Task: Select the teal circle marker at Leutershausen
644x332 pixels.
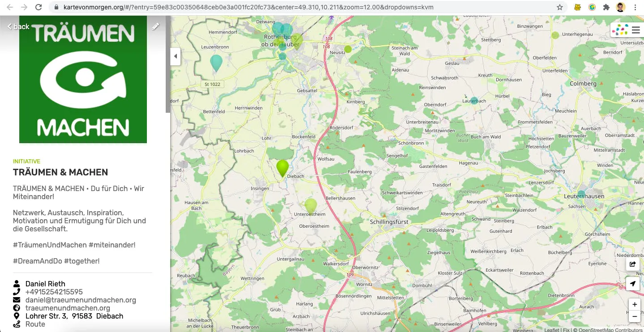Action: (x=581, y=194)
